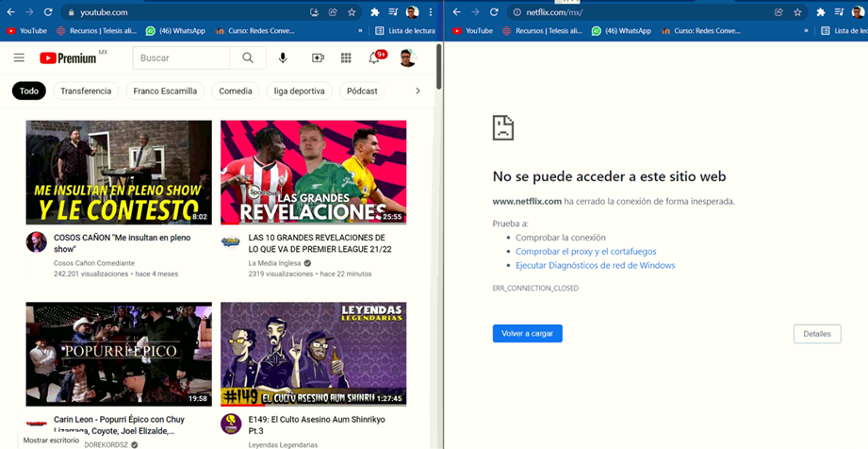Open the Las Grandes Revelaciones video thumbnail
Screen dimensions: 868x449
point(313,173)
